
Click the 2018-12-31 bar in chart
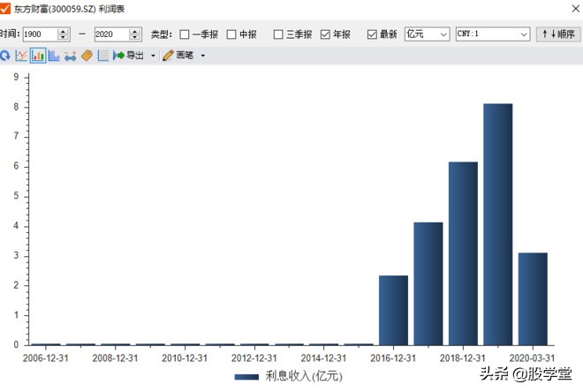(x=463, y=253)
